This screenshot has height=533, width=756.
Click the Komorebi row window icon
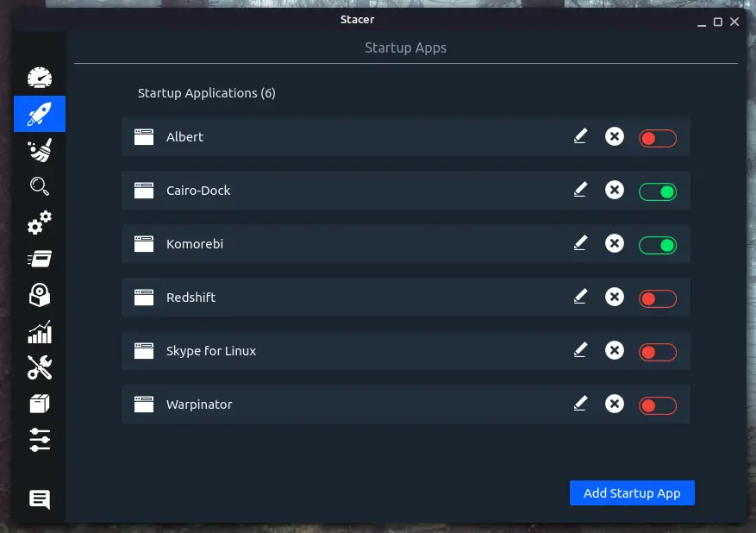pyautogui.click(x=144, y=244)
